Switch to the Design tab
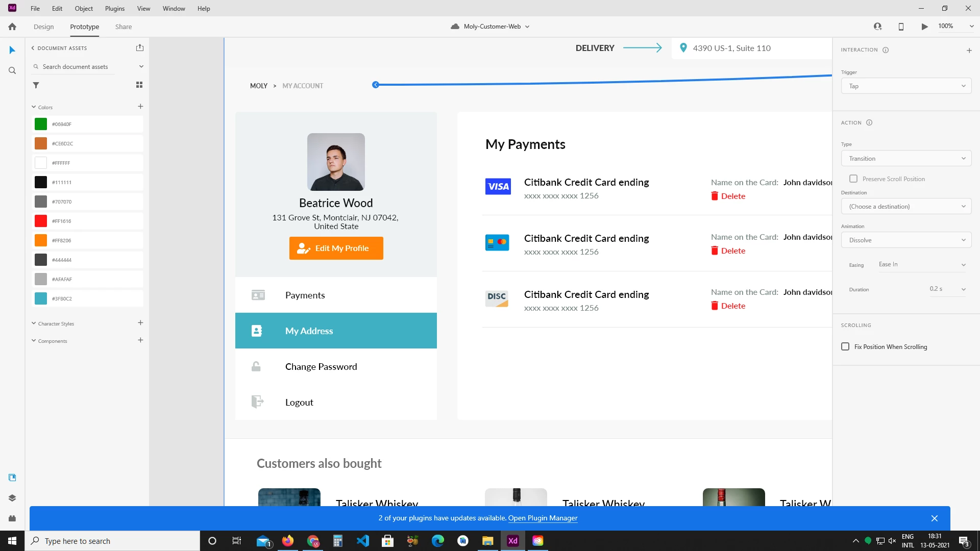Image resolution: width=980 pixels, height=551 pixels. (x=43, y=27)
